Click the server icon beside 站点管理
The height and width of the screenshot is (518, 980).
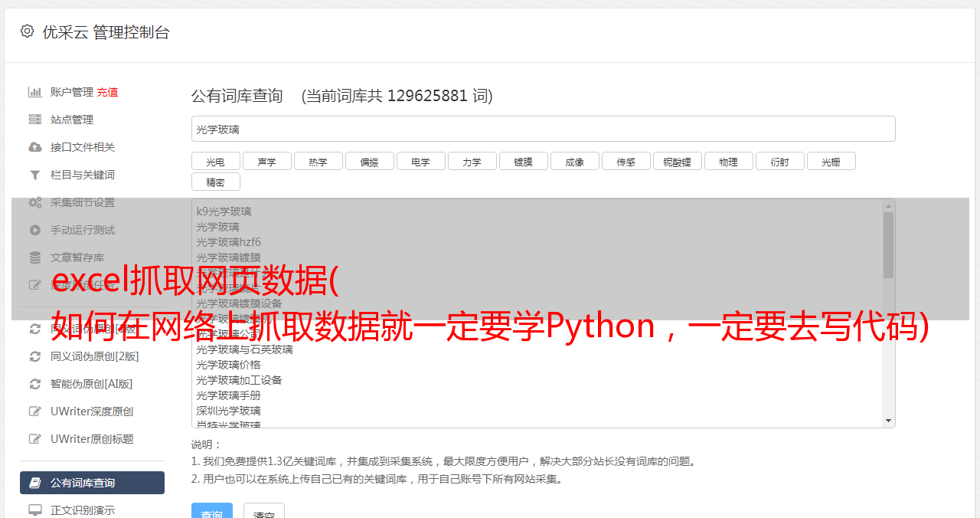click(x=34, y=120)
